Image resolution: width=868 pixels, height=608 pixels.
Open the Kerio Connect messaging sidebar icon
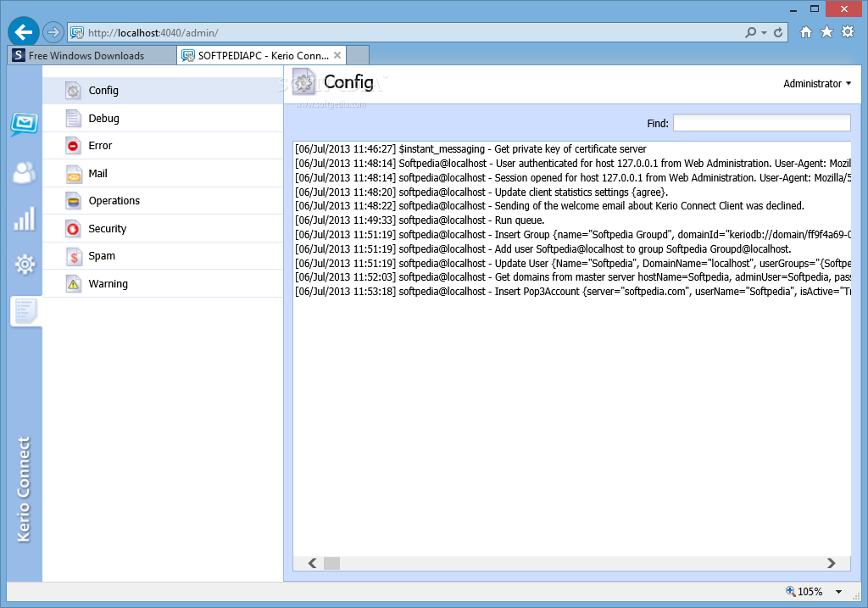click(25, 124)
